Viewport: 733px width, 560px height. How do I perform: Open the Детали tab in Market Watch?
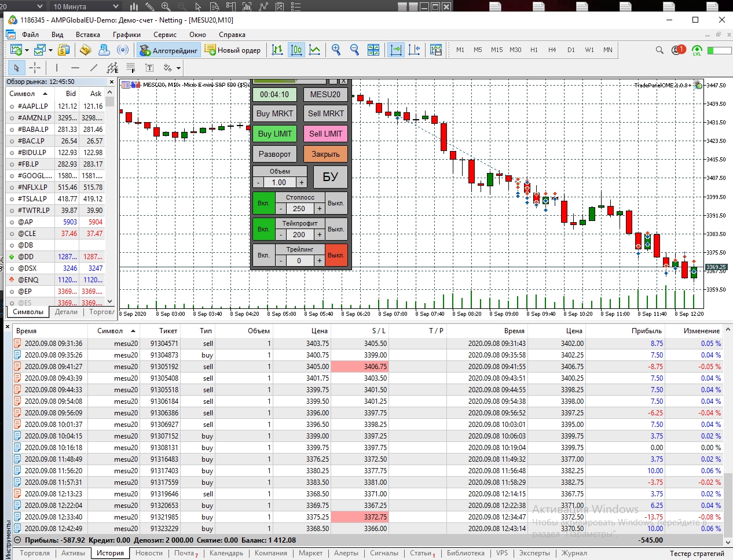click(x=66, y=312)
